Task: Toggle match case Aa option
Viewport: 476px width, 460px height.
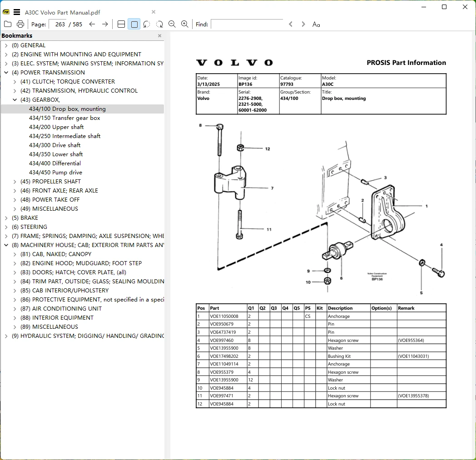Action: point(316,24)
